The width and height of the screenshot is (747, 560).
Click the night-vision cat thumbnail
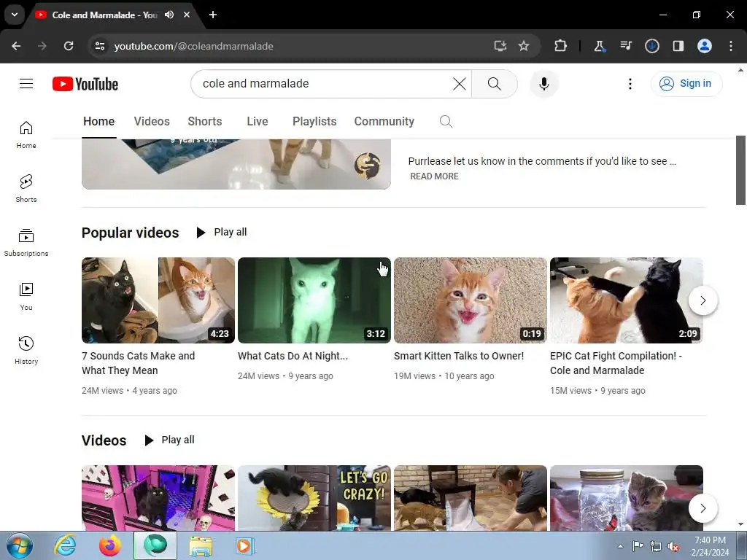[314, 300]
